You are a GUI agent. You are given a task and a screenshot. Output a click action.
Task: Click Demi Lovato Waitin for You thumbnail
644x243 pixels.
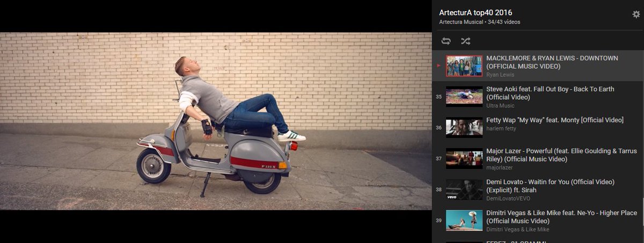(x=464, y=190)
